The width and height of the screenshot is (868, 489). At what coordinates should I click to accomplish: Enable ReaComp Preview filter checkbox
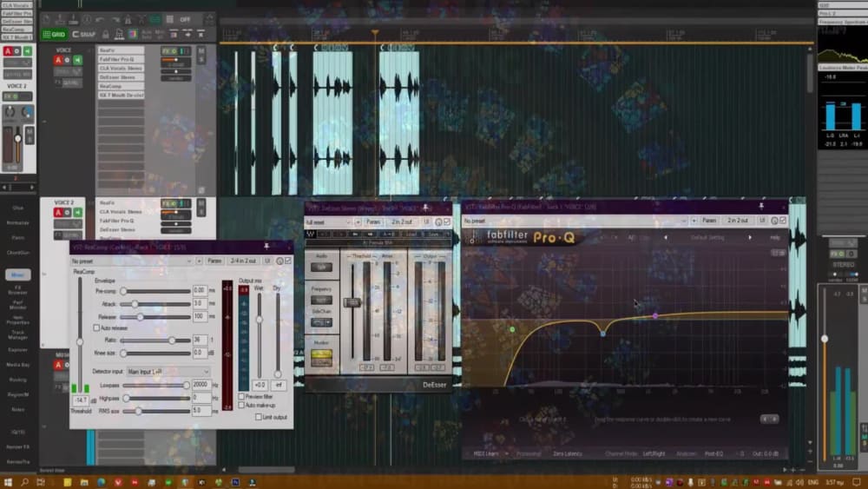[242, 397]
